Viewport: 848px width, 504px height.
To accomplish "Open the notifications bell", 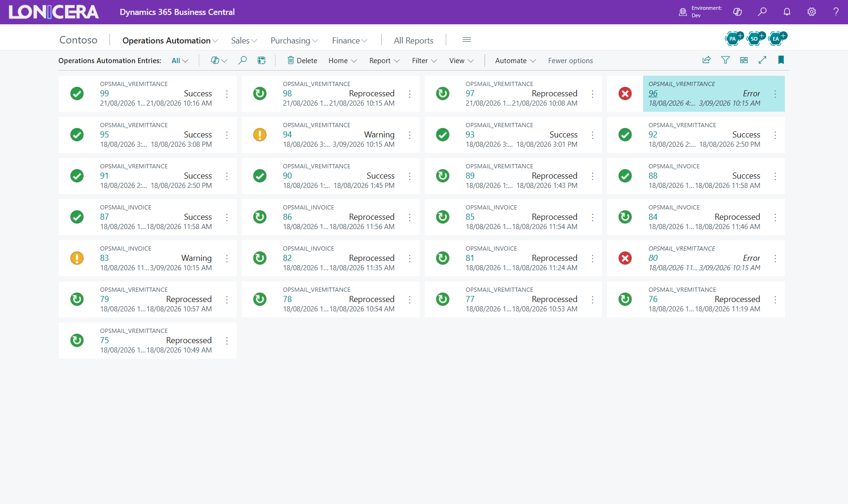I will [x=787, y=12].
